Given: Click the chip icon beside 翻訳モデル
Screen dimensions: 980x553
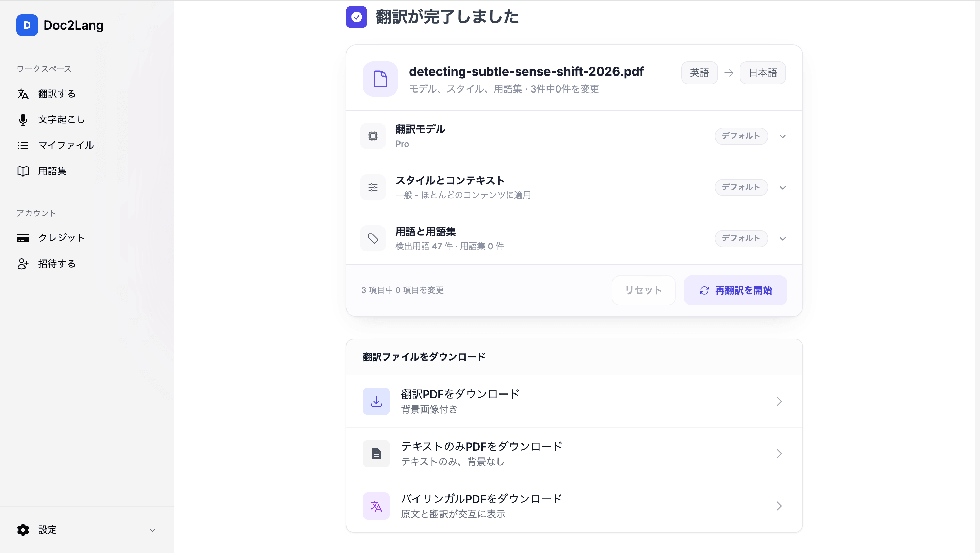Looking at the screenshot, I should click(373, 136).
